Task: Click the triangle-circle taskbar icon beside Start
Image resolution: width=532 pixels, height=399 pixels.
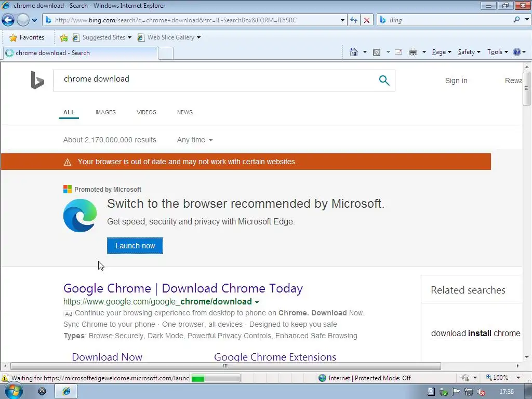Action: (x=42, y=392)
